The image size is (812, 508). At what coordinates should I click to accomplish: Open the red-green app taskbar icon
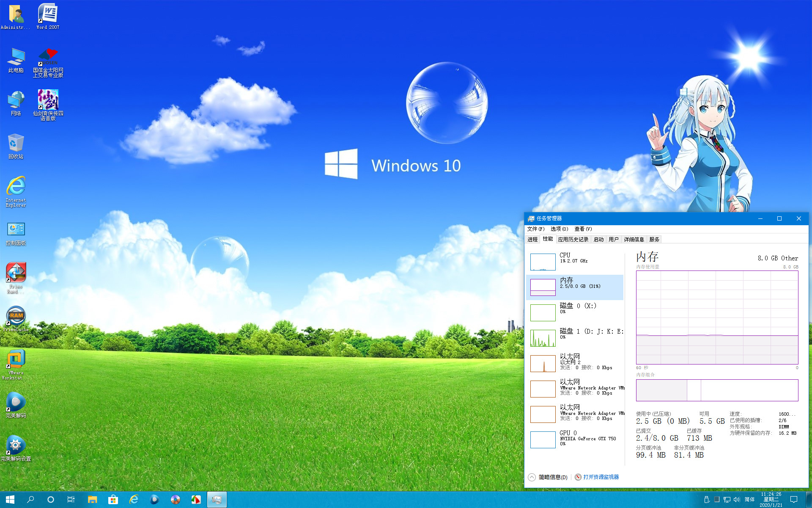point(196,500)
